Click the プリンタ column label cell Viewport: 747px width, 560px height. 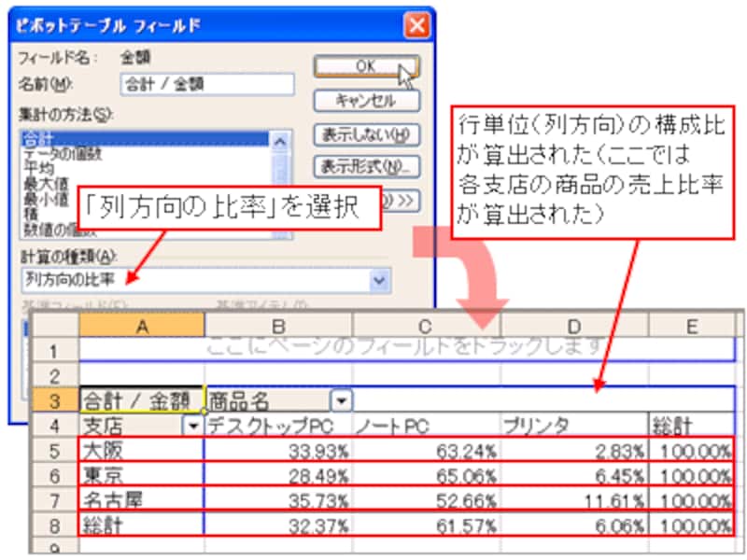574,426
